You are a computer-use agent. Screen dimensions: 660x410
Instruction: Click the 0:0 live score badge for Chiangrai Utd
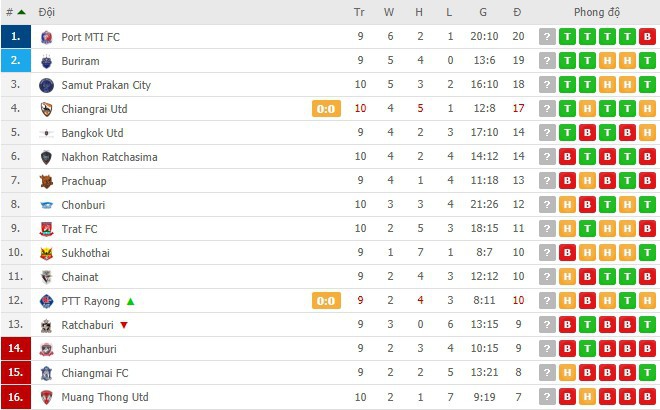pos(326,109)
